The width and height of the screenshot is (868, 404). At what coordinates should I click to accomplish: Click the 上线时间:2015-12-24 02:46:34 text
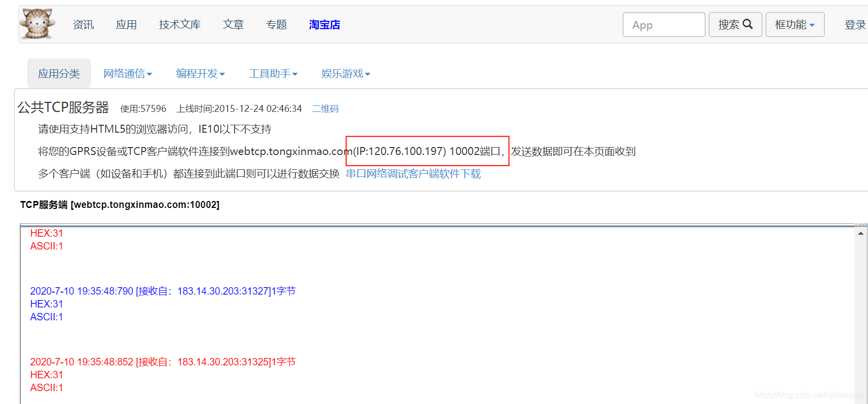pos(239,108)
